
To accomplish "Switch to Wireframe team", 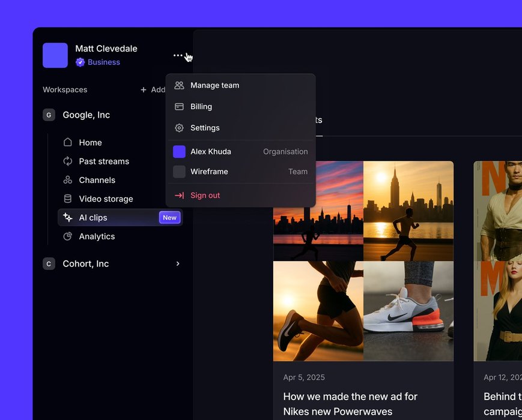I will point(240,172).
